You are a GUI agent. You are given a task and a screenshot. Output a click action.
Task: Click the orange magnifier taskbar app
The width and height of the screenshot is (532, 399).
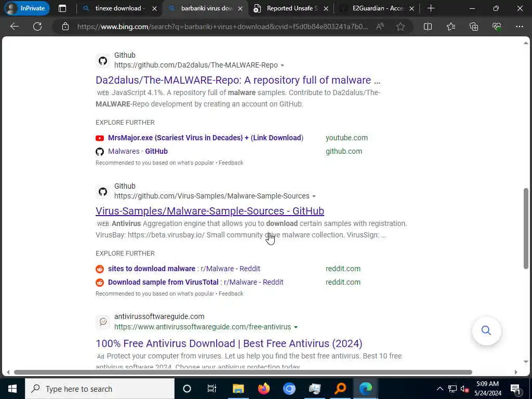[340, 389]
